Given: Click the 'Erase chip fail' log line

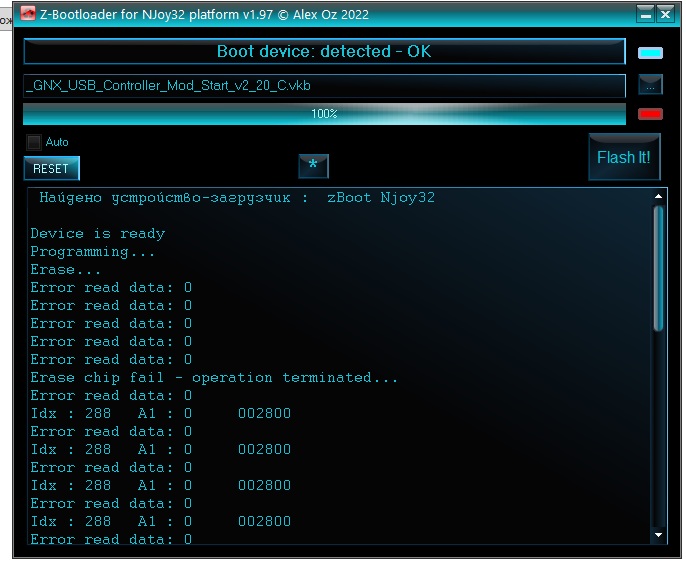Looking at the screenshot, I should click(x=214, y=378).
